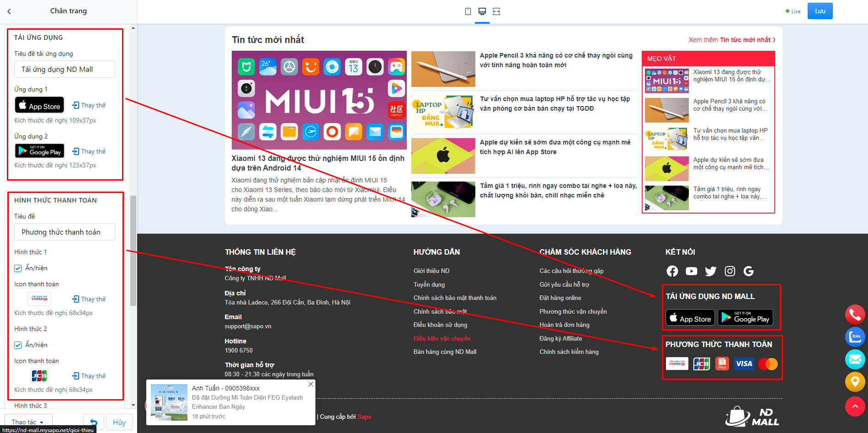
Task: Edit the Tiêu đề tải ứng dụng field
Action: [x=64, y=69]
